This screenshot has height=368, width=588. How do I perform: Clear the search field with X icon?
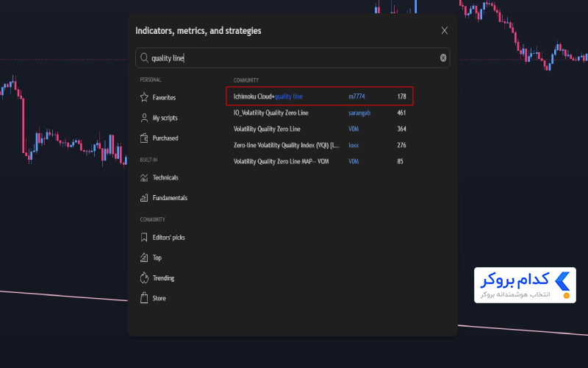click(x=443, y=58)
